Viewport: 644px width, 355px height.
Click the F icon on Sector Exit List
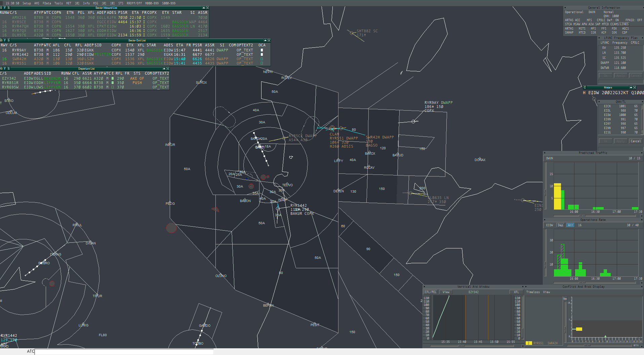click(5, 40)
